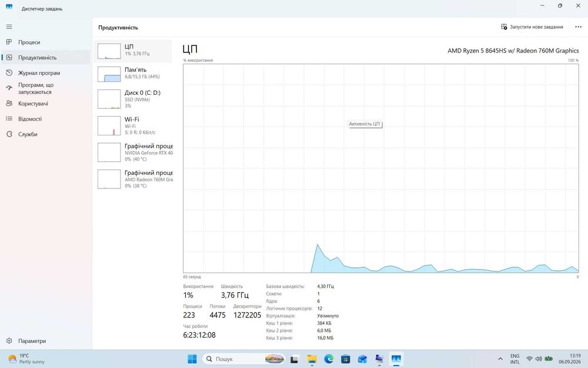Switch ENG INTL input language
This screenshot has width=588, height=368.
515,359
